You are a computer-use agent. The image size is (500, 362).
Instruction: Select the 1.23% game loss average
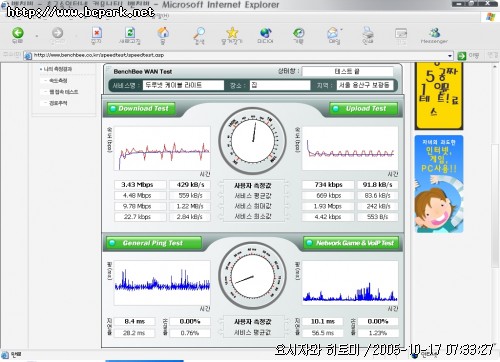(378, 333)
